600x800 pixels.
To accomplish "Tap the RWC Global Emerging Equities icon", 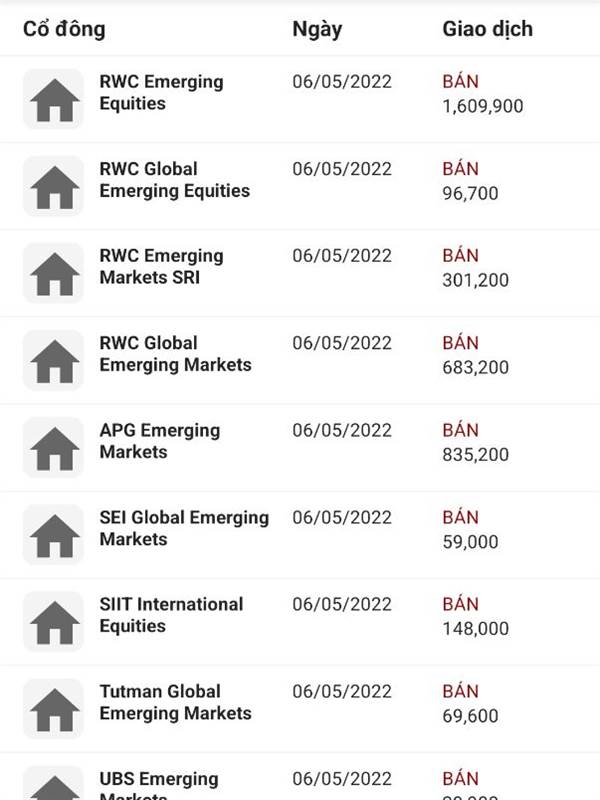I will pyautogui.click(x=54, y=186).
